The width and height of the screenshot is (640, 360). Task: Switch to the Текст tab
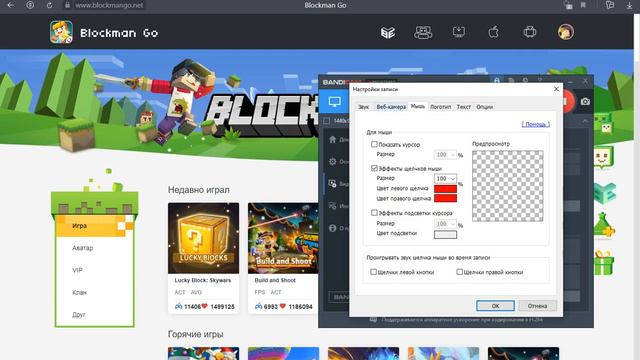[x=463, y=107]
